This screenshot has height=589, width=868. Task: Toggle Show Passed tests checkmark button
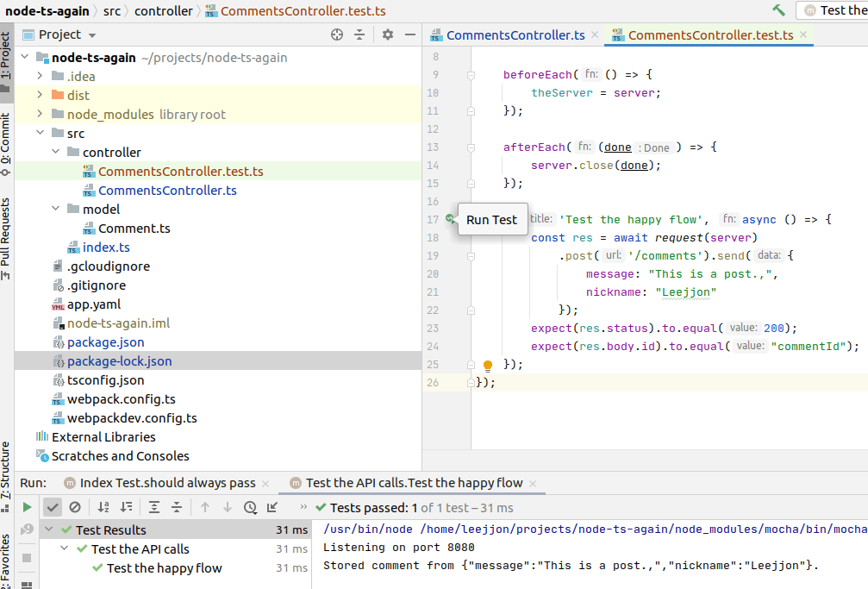pyautogui.click(x=52, y=507)
